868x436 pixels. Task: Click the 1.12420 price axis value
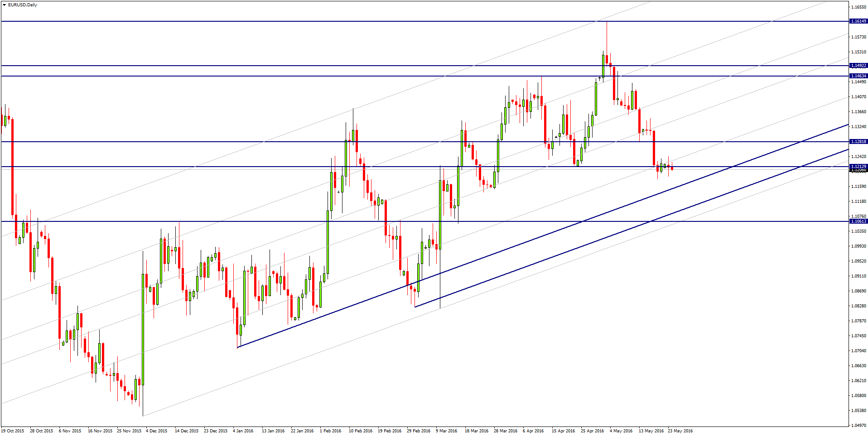click(x=859, y=157)
